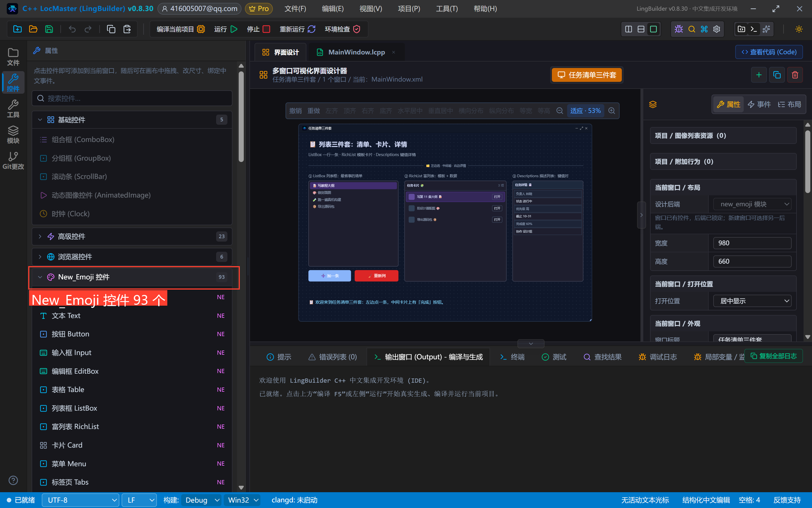
Task: Collapse the 基础控件 category
Action: click(132, 120)
